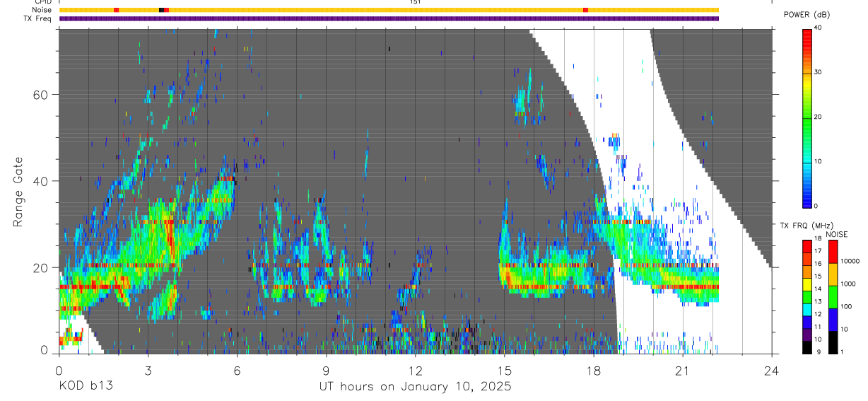Click the 'TX Freq' row label at top left
Screen dimensions: 868x401
37,18
